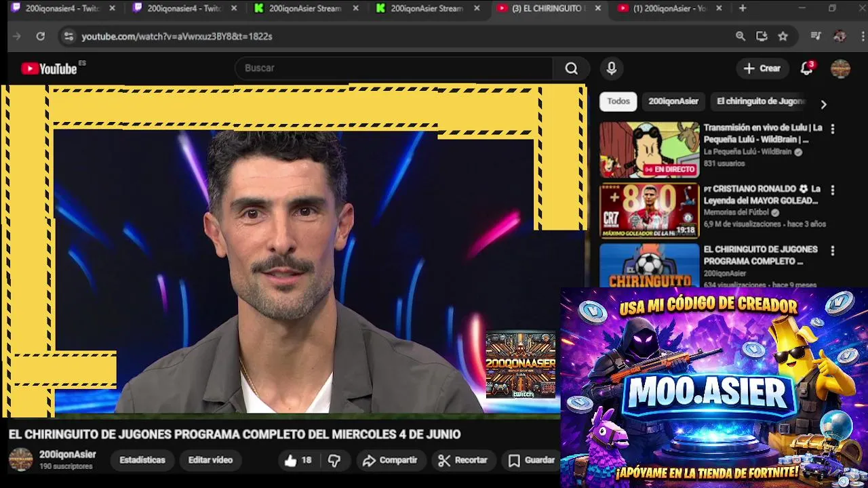Open the YouTube account avatar menu
Screen dimensions: 868x488
click(840, 68)
